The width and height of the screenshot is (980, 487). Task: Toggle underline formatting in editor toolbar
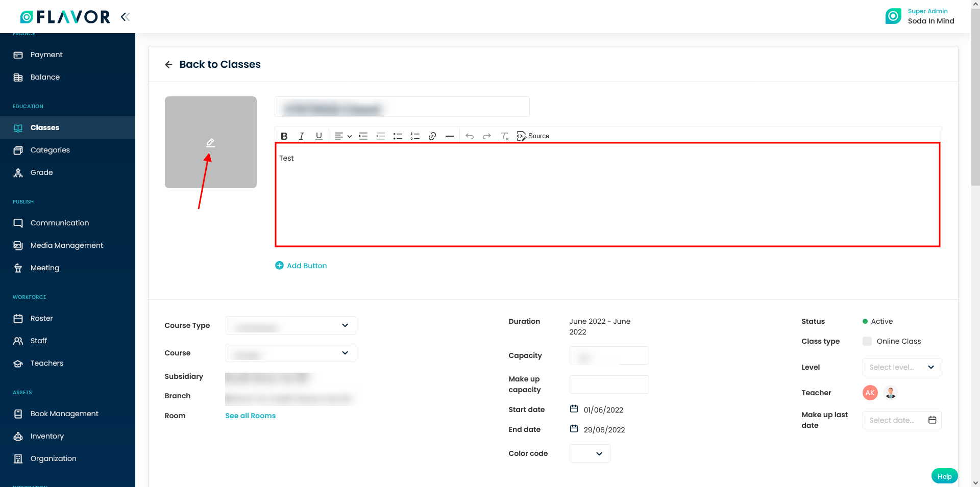tap(319, 136)
